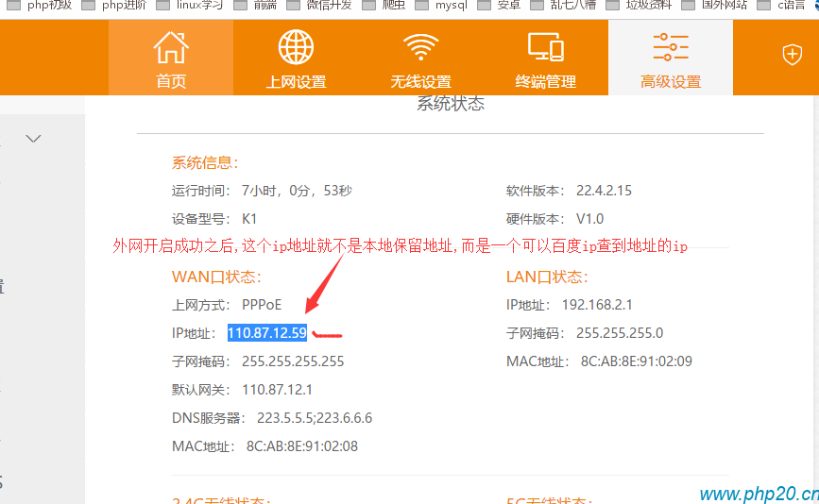Image resolution: width=819 pixels, height=504 pixels.
Task: Click the uptime value 7小时，0分，53秒
Action: pyautogui.click(x=297, y=191)
